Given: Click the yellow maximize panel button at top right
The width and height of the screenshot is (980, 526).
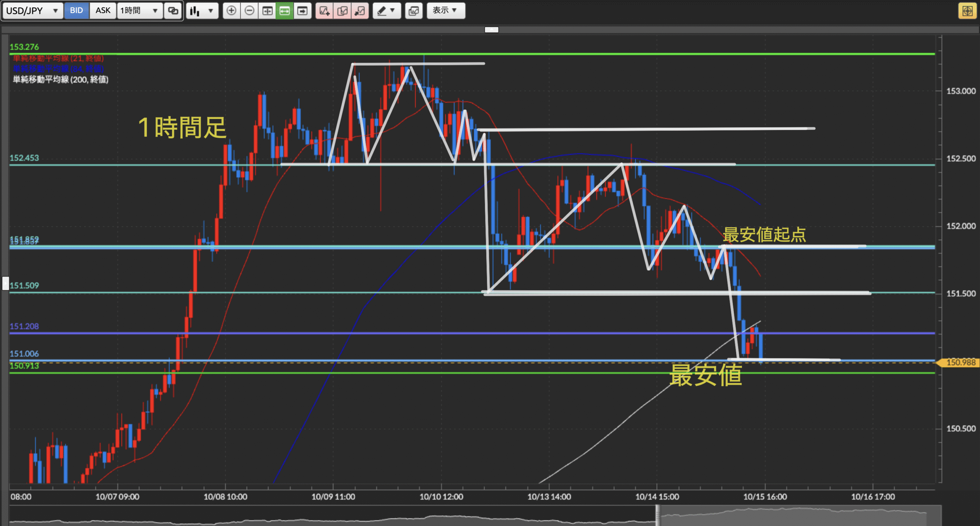Looking at the screenshot, I should [x=967, y=11].
